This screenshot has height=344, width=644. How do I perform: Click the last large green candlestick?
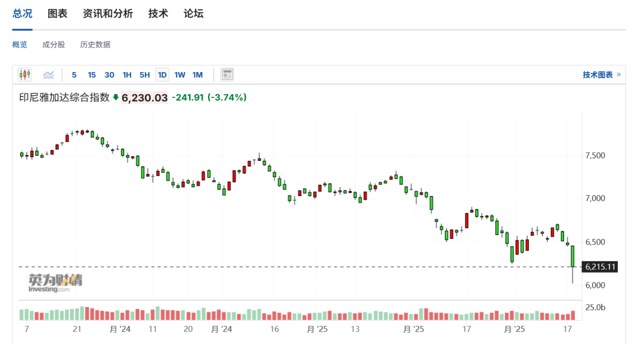572,256
